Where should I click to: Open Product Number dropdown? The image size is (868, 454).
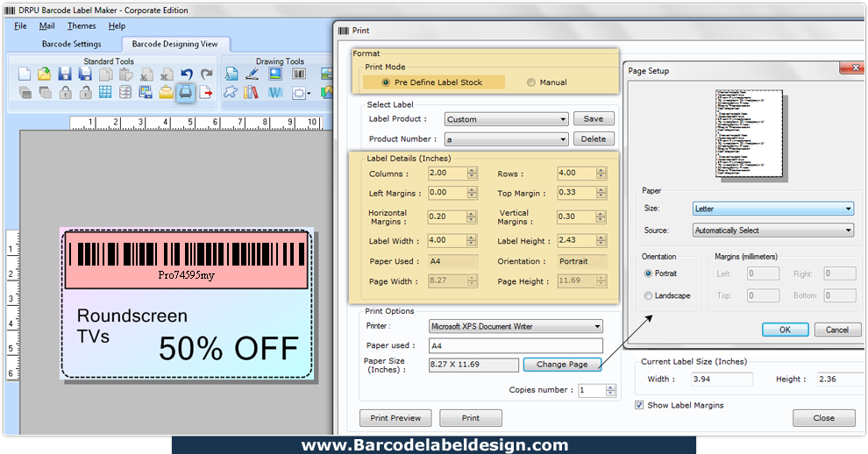tap(507, 139)
